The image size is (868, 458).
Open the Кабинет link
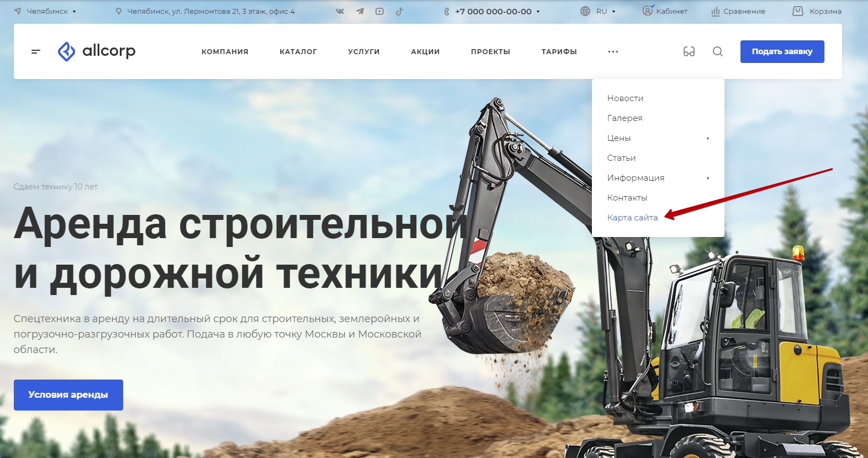point(672,11)
